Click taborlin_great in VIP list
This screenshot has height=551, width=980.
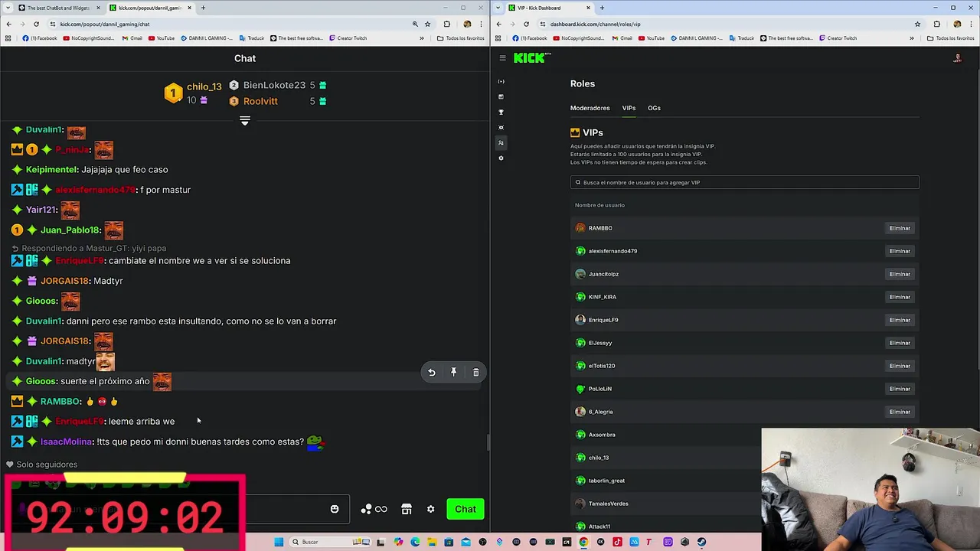tap(606, 481)
